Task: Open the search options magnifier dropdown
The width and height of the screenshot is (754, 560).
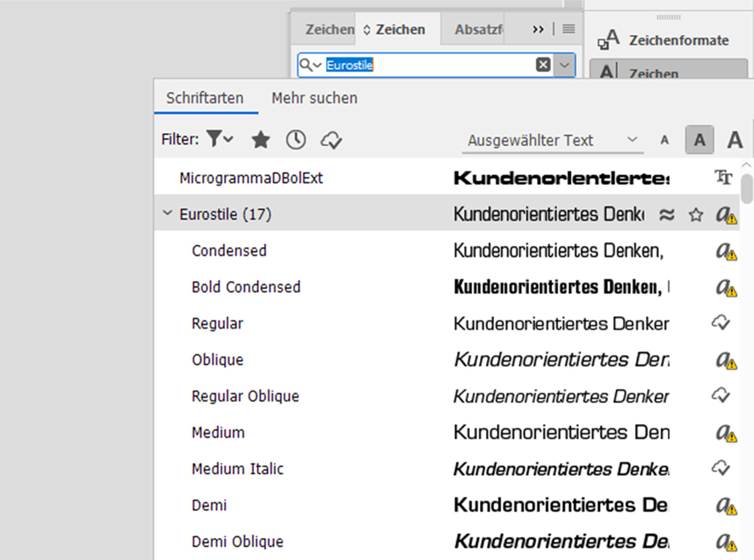Action: (x=310, y=65)
